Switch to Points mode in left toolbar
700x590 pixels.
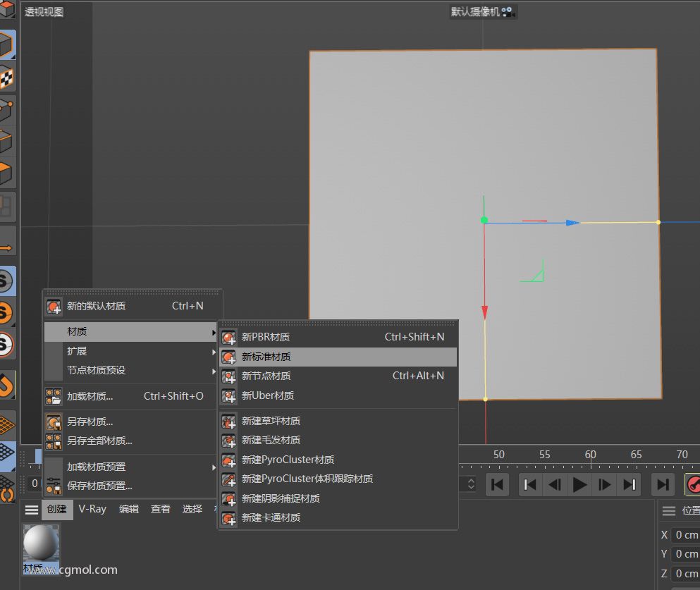(x=7, y=110)
